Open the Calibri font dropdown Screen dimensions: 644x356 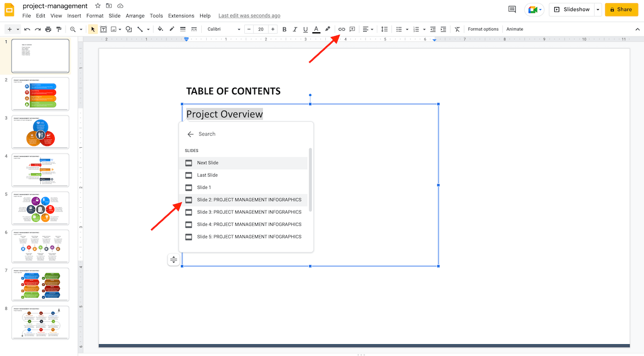(224, 29)
